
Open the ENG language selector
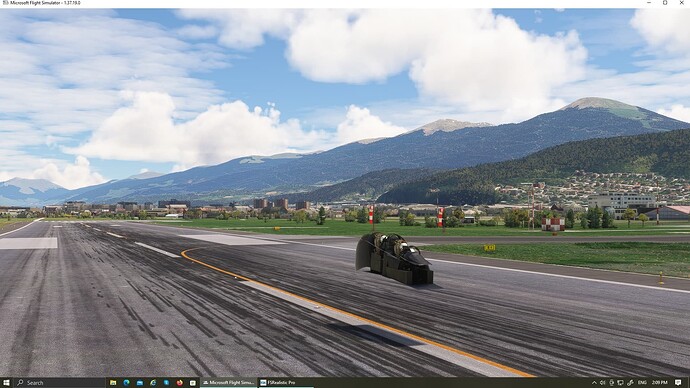pyautogui.click(x=642, y=383)
